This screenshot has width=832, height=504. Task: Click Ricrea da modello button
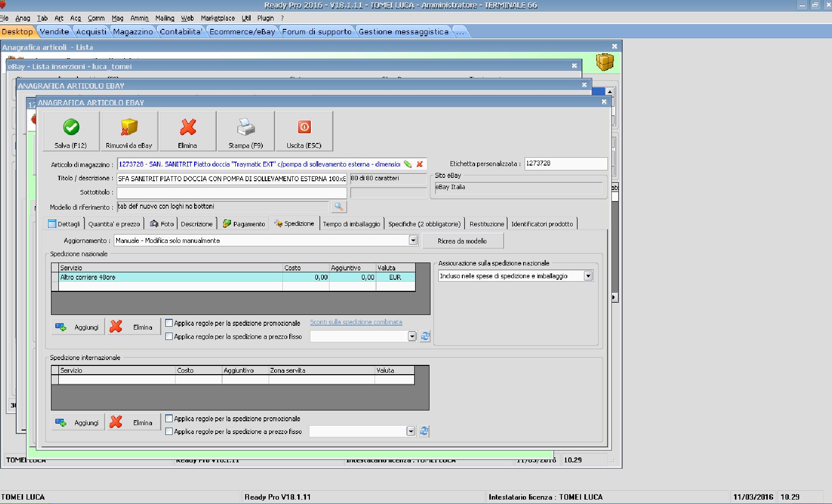(463, 241)
